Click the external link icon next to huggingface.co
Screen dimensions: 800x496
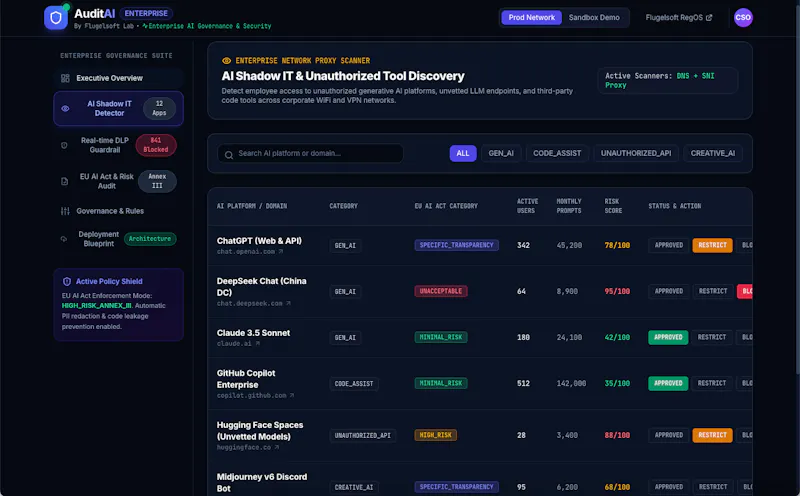pyautogui.click(x=277, y=447)
